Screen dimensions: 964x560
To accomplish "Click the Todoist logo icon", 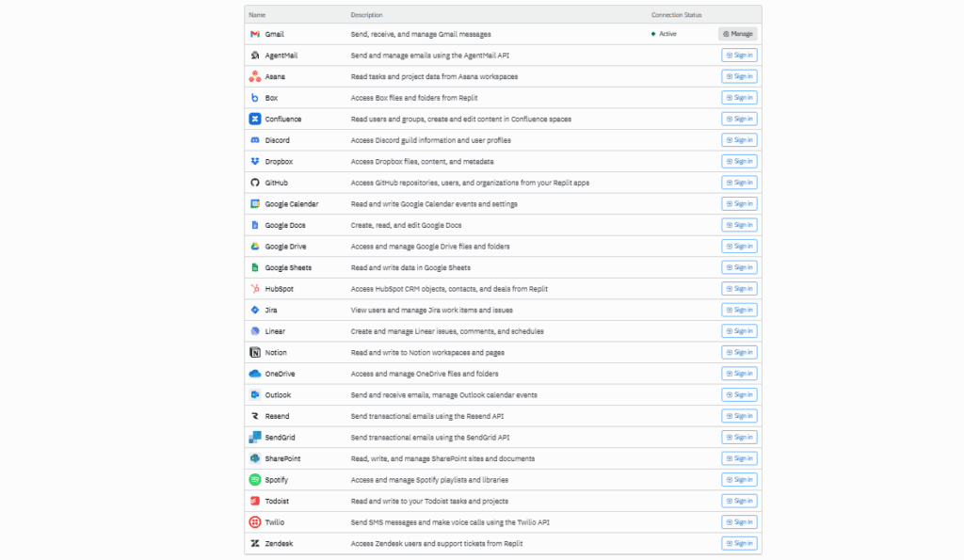I will click(x=254, y=501).
